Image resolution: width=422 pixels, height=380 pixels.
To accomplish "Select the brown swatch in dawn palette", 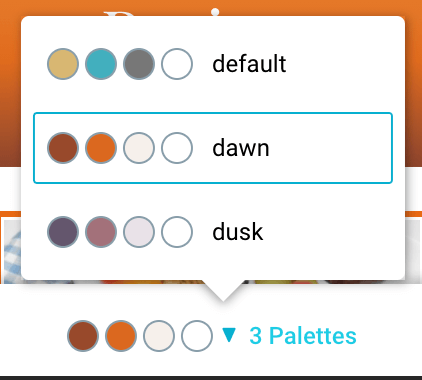I will pyautogui.click(x=63, y=148).
